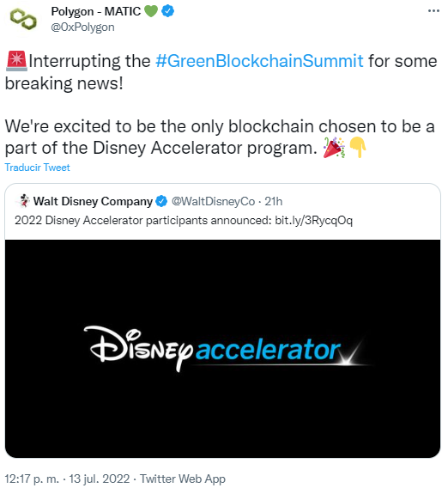This screenshot has height=494, width=448.
Task: Click the pointing down hand emoji
Action: [x=358, y=147]
